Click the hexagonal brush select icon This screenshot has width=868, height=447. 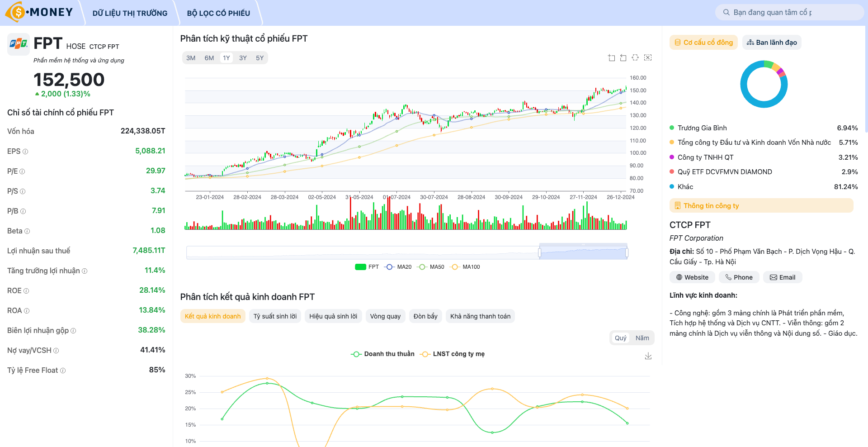tap(635, 57)
